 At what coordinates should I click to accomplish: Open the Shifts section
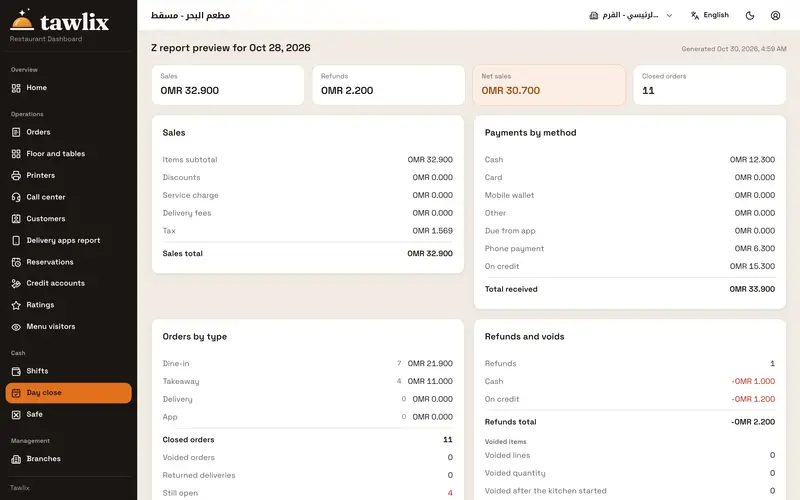(68, 371)
